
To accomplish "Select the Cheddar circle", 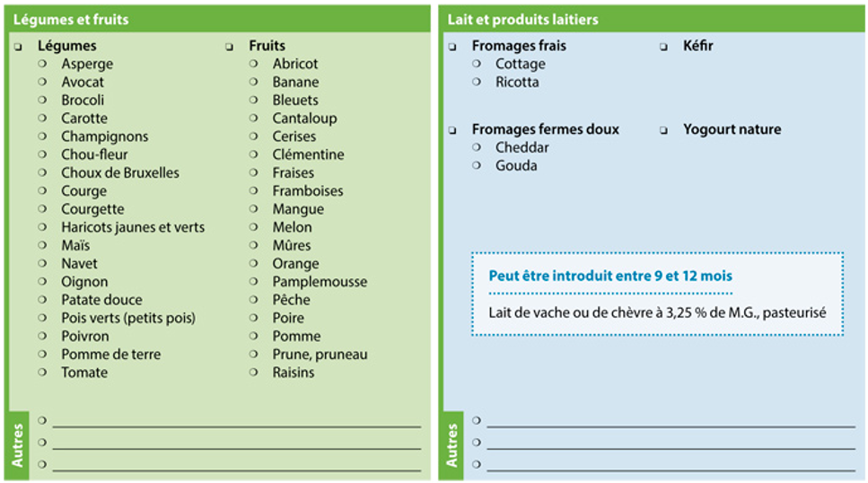I will pos(477,147).
